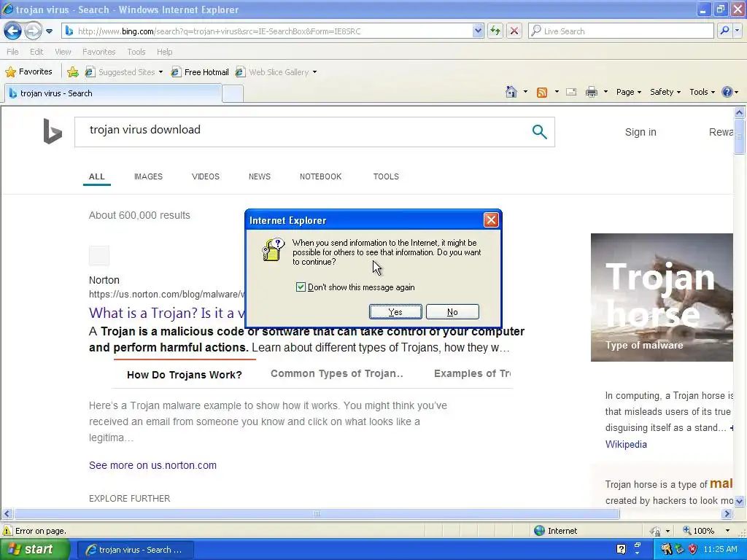Expand the address bar URL dropdown
Viewport: 747px width, 560px height.
(x=478, y=31)
